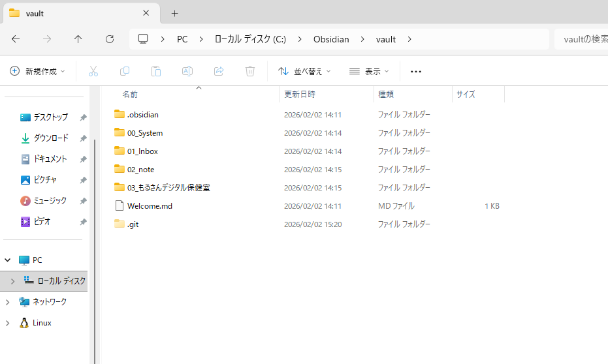
Task: Sort by 更新日時 column header
Action: [x=300, y=94]
